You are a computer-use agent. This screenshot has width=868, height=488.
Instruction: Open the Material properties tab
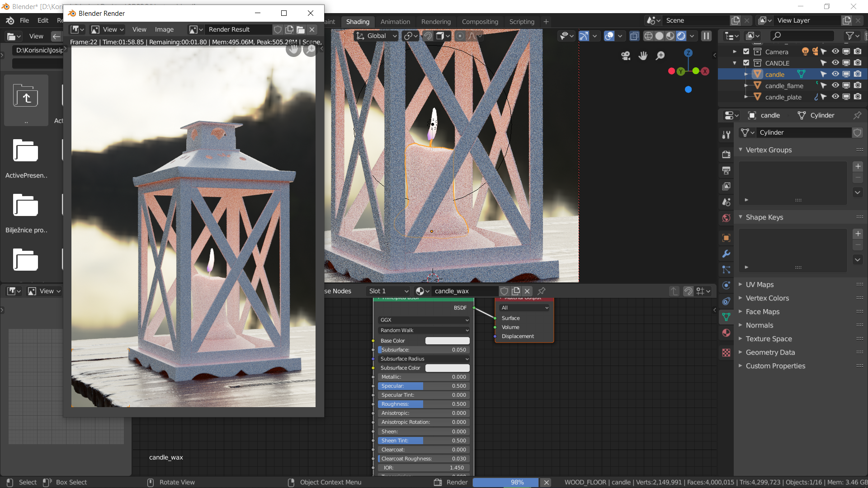click(x=726, y=333)
